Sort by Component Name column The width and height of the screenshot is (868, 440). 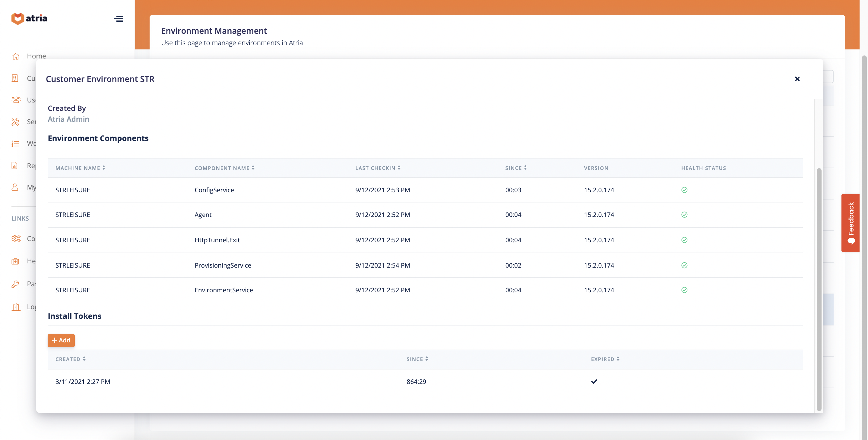pyautogui.click(x=224, y=168)
